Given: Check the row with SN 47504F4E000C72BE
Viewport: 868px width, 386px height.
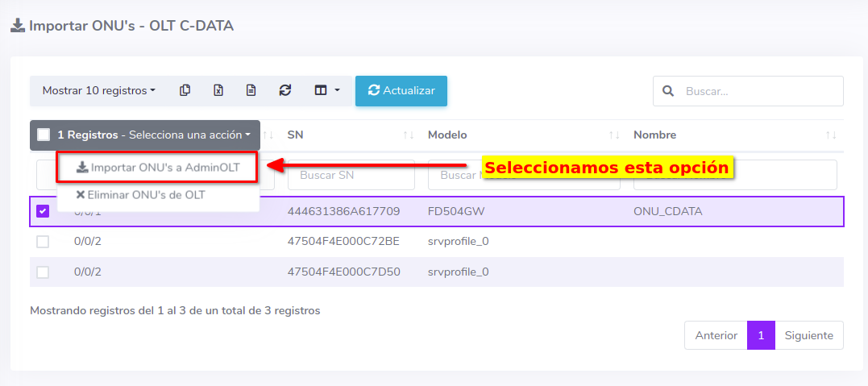Looking at the screenshot, I should [x=44, y=242].
